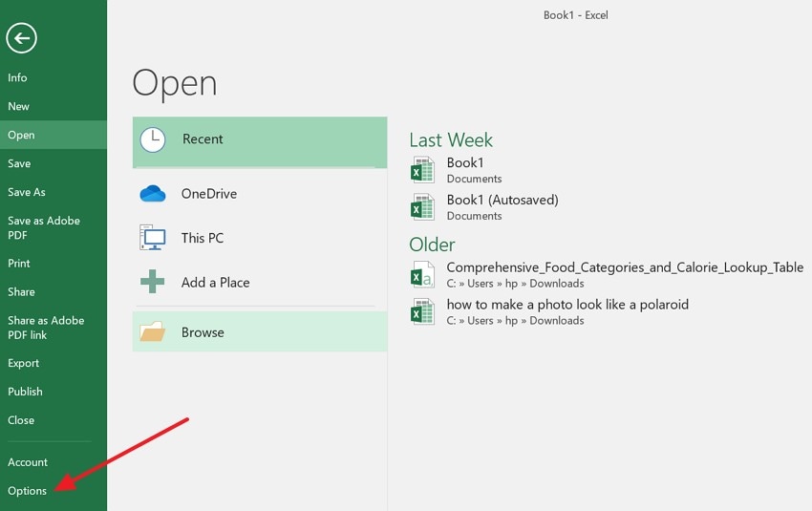Click the Browse folder icon
Viewport: 812px width, 511px height.
pyautogui.click(x=152, y=331)
